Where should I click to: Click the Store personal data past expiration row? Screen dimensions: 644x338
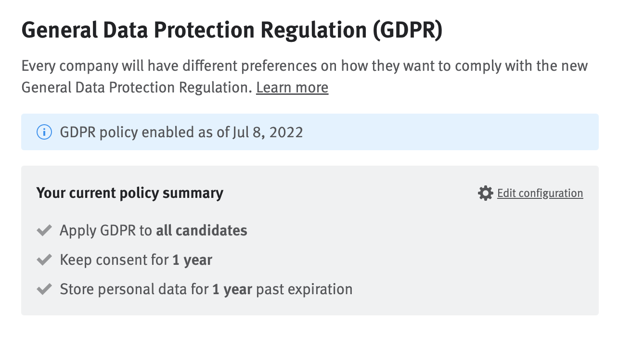coord(206,289)
